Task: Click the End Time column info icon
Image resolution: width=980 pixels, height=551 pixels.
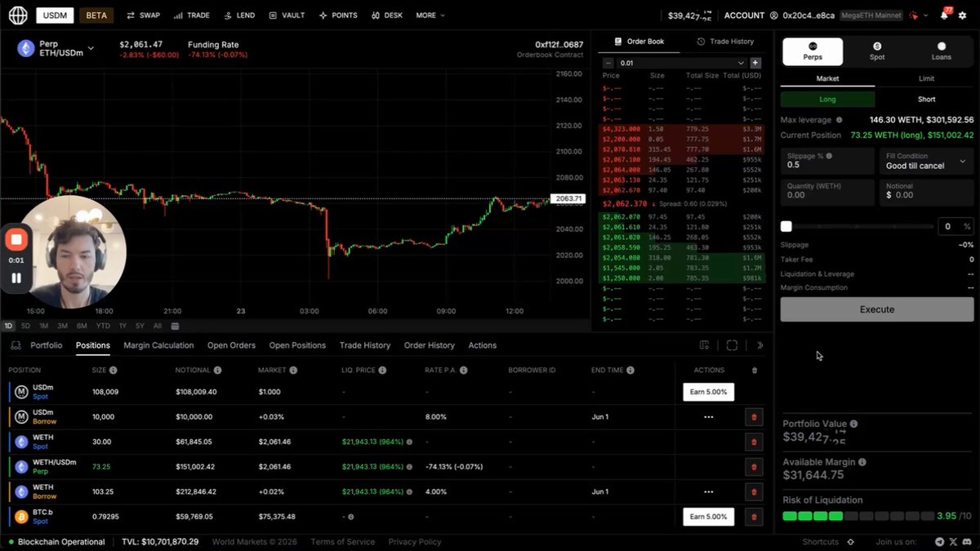Action: coord(630,371)
